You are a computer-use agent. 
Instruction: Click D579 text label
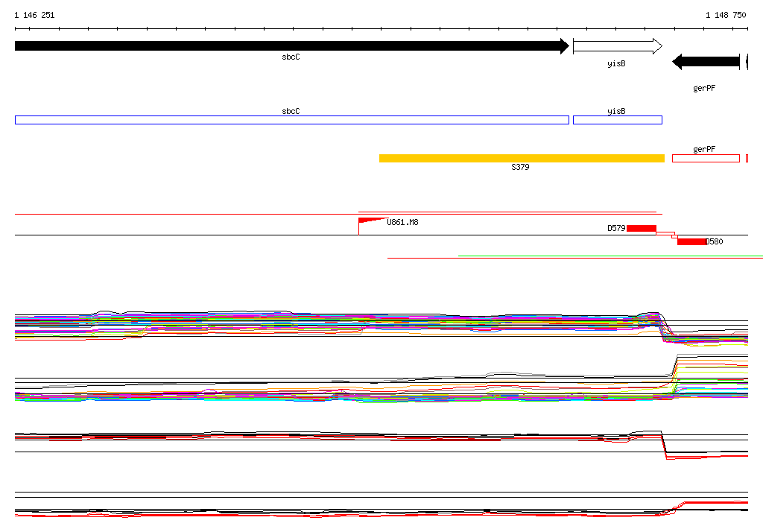616,228
